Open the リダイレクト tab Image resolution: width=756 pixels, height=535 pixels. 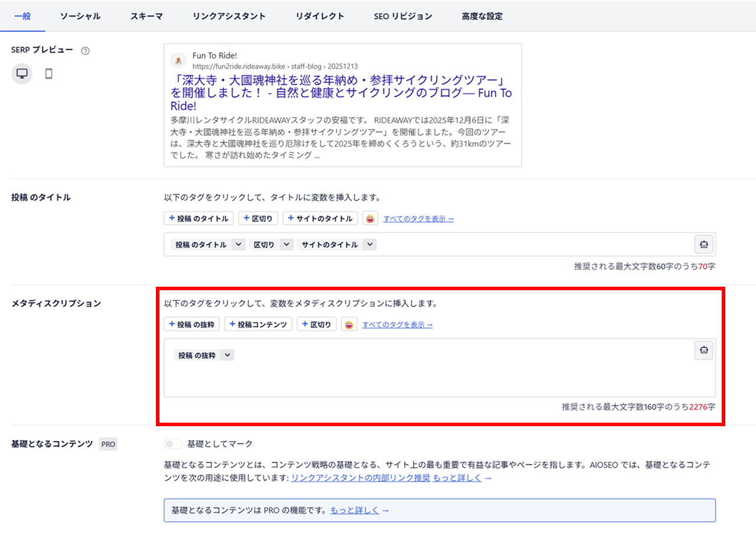click(x=320, y=16)
